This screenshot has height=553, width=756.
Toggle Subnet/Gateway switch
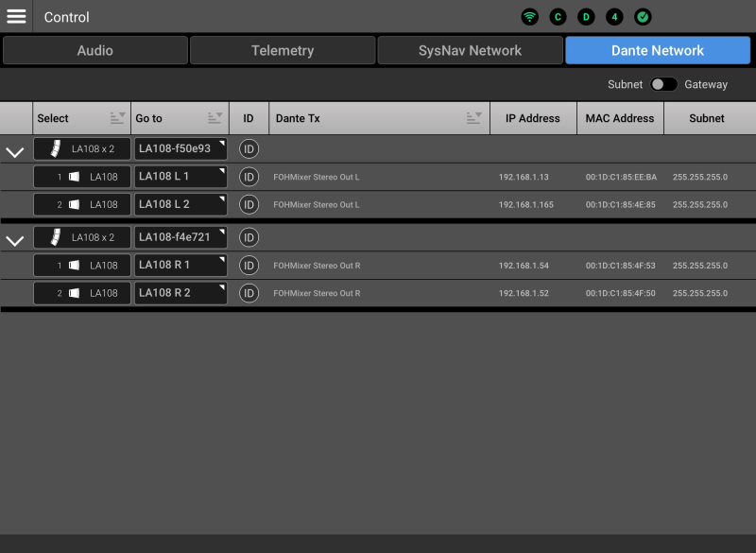point(663,84)
